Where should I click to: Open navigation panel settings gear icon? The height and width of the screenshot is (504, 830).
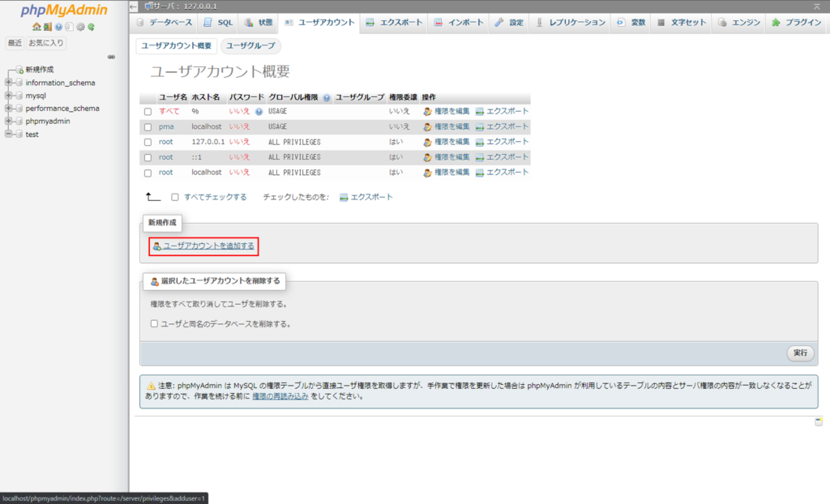pos(80,27)
